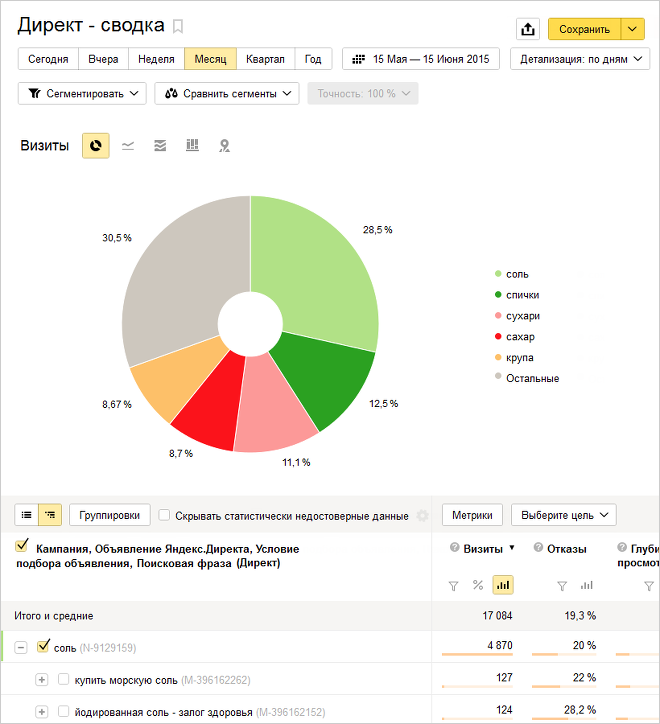The image size is (660, 724).
Task: Select the Неделя period tab
Action: pos(156,59)
